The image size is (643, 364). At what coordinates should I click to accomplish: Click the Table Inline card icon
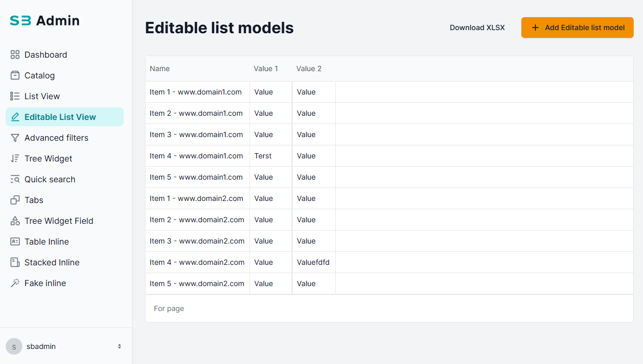pyautogui.click(x=15, y=241)
